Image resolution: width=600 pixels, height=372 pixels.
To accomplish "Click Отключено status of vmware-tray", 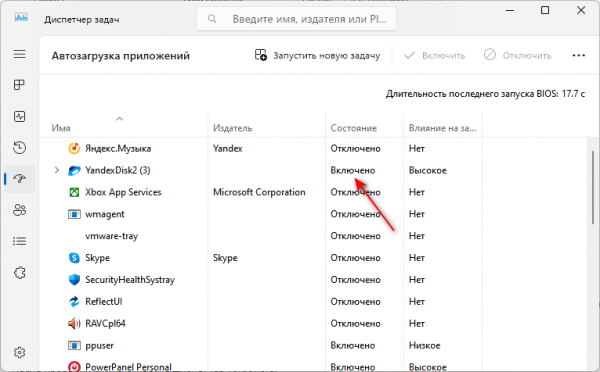I will 355,236.
